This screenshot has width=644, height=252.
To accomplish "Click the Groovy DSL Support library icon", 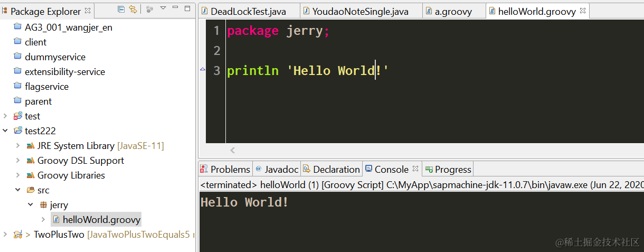I will click(30, 160).
